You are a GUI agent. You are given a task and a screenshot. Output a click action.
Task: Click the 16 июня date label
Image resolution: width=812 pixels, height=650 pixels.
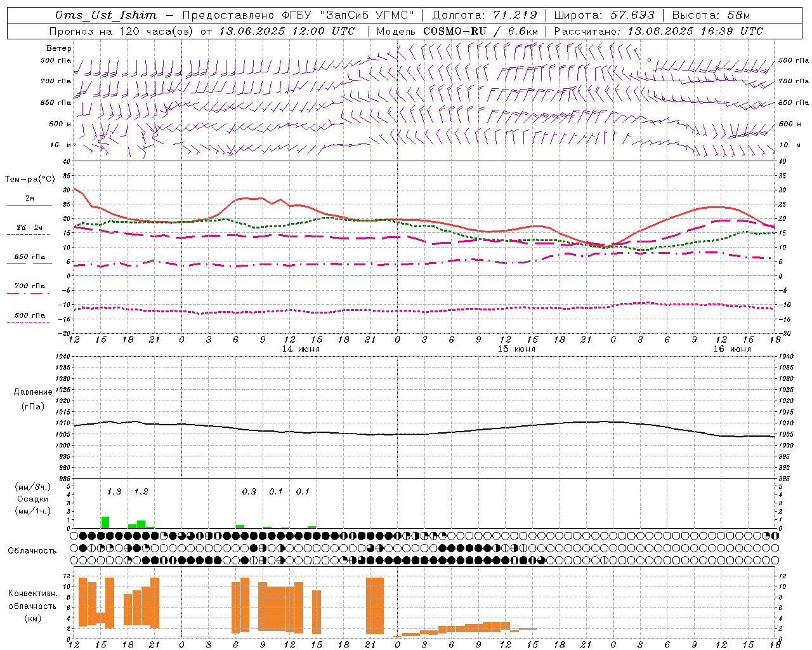coord(732,349)
